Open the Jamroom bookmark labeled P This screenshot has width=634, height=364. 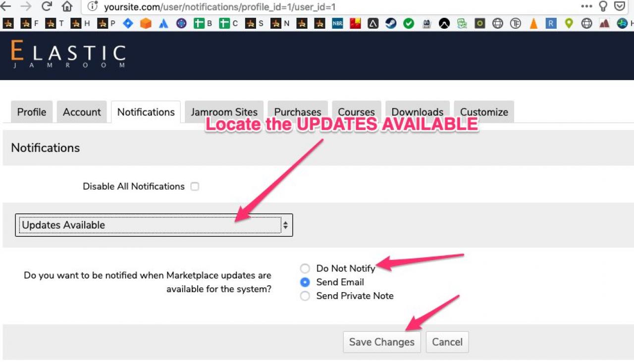(x=106, y=23)
